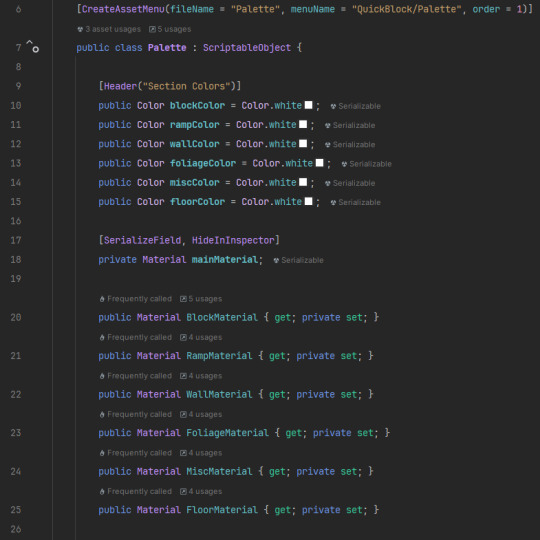The image size is (540, 540).
Task: Click the CreateAssetMenu attribute
Action: [x=123, y=9]
